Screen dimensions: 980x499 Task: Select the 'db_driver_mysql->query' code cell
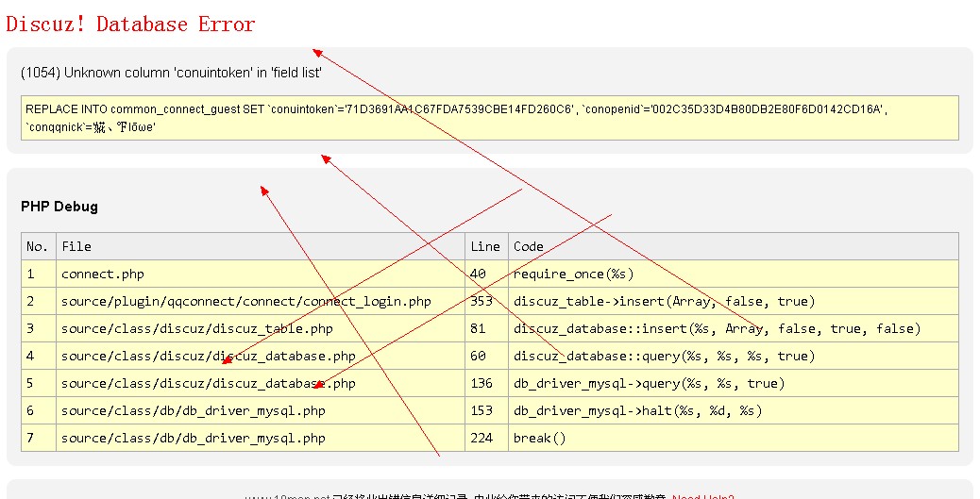point(734,384)
